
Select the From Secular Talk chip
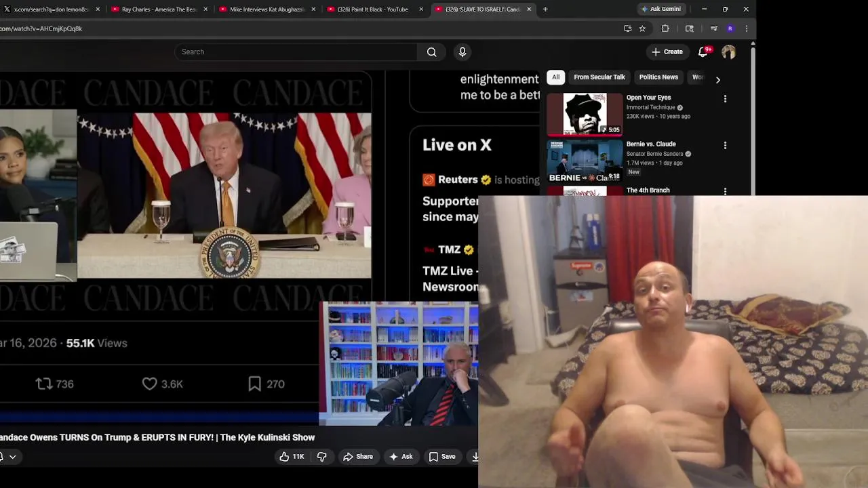coord(599,77)
